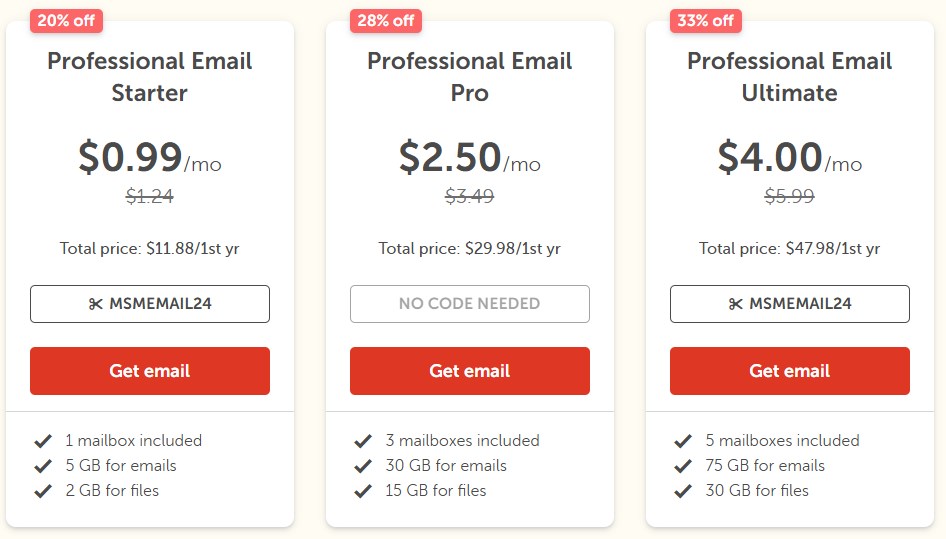Click scissors icon in Starter coupon box
Viewport: 946px width, 539px height.
(96, 304)
